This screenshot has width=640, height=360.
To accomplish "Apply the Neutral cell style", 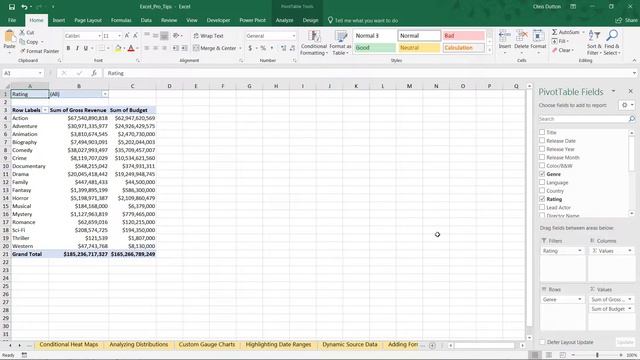I will pyautogui.click(x=419, y=48).
